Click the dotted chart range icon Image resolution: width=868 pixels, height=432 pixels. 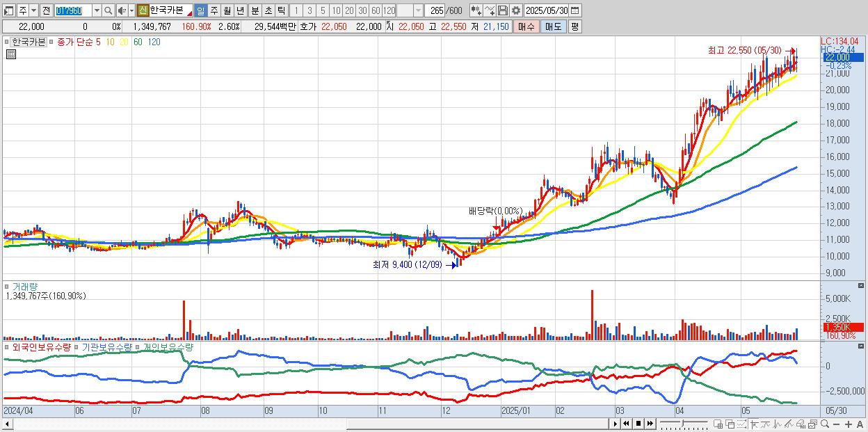(x=741, y=424)
